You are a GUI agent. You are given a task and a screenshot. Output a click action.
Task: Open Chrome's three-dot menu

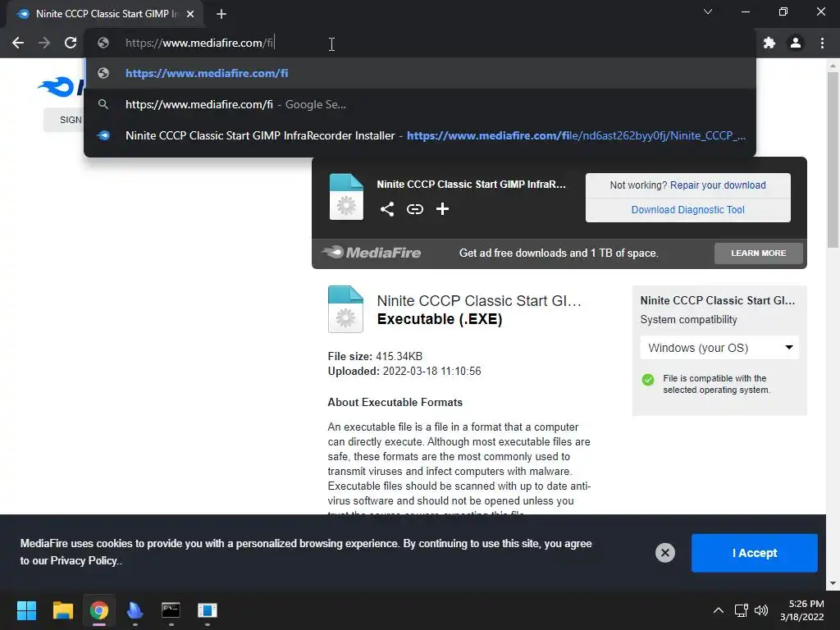tap(822, 43)
